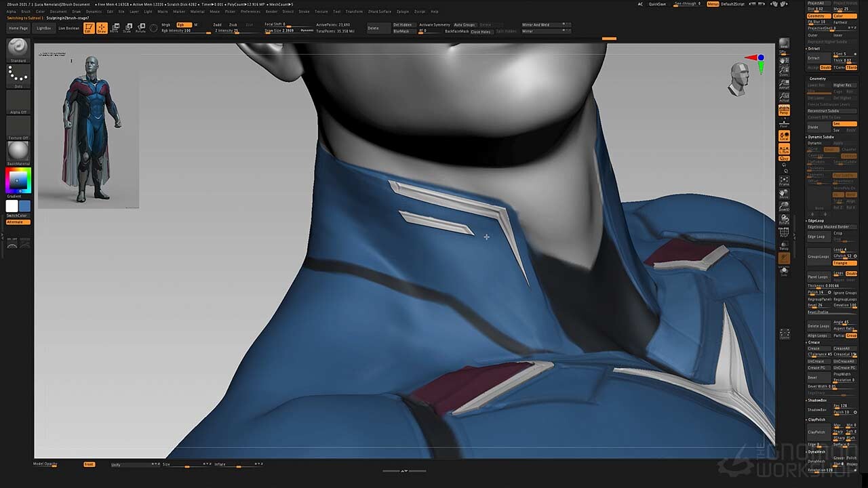Toggle Perspective (Persp) view icon
The width and height of the screenshot is (868, 488).
point(784,109)
